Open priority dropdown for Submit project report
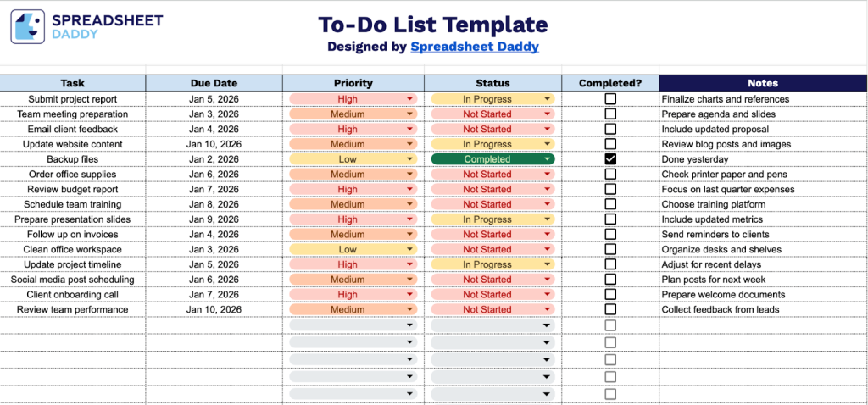 [x=410, y=99]
